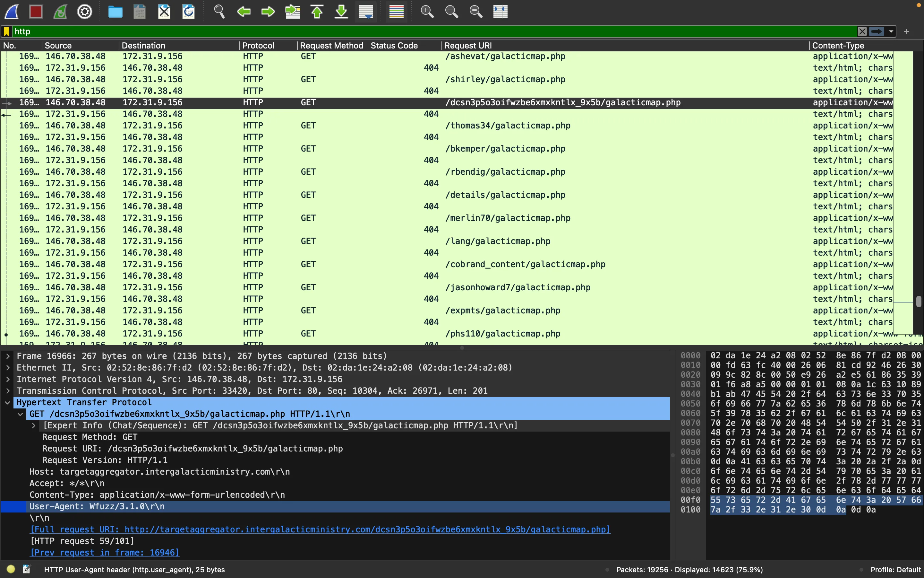Sort by Source column header

(x=80, y=46)
